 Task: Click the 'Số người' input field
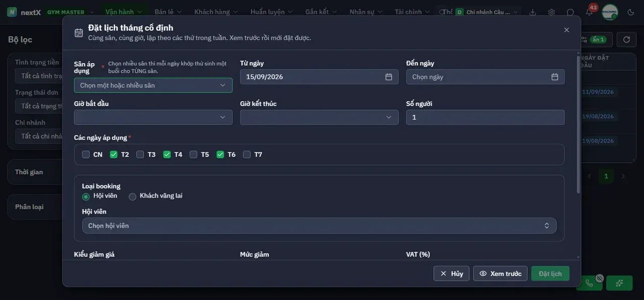(x=485, y=117)
